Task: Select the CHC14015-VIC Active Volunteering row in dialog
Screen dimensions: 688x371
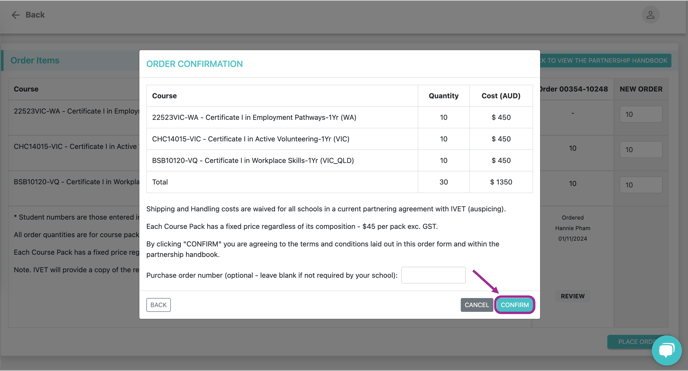Action: [339, 139]
